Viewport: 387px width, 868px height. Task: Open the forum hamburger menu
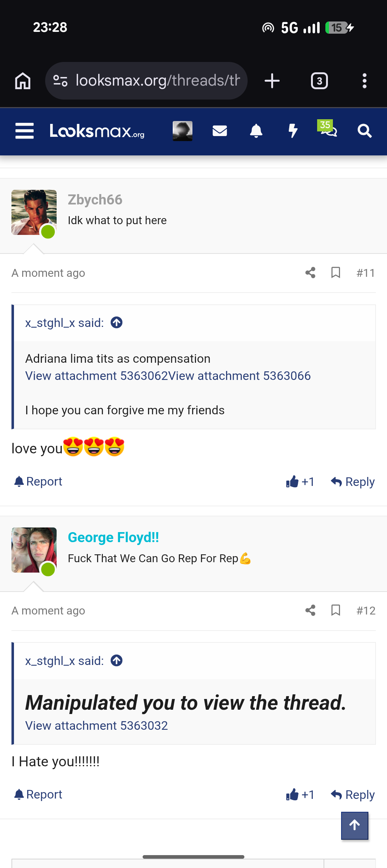tap(24, 131)
